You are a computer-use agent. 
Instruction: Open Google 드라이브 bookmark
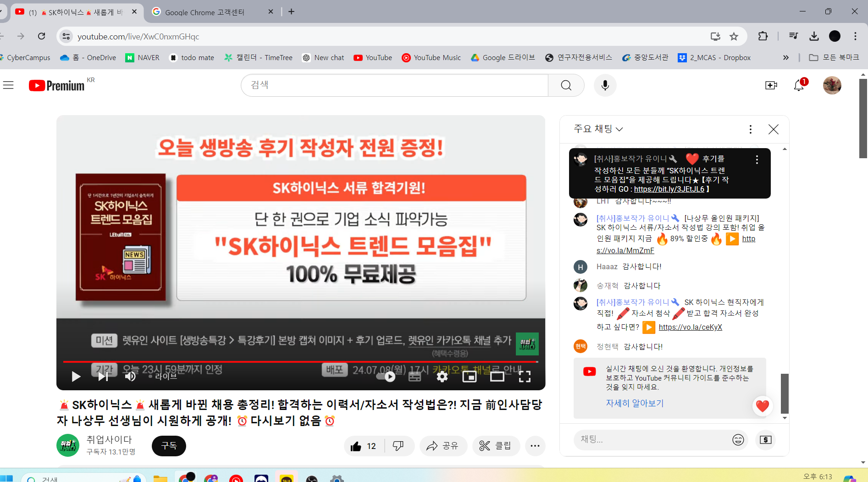click(x=503, y=57)
